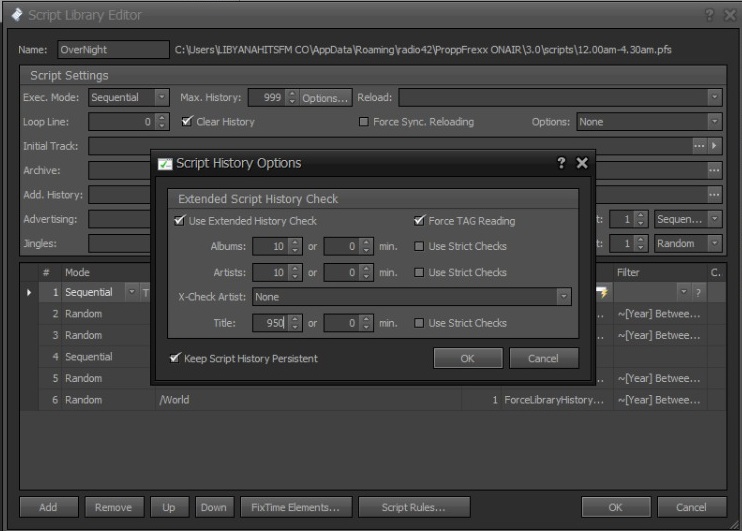Image resolution: width=742 pixels, height=531 pixels.
Task: Click OK in Script Library Editor
Action: pos(616,507)
